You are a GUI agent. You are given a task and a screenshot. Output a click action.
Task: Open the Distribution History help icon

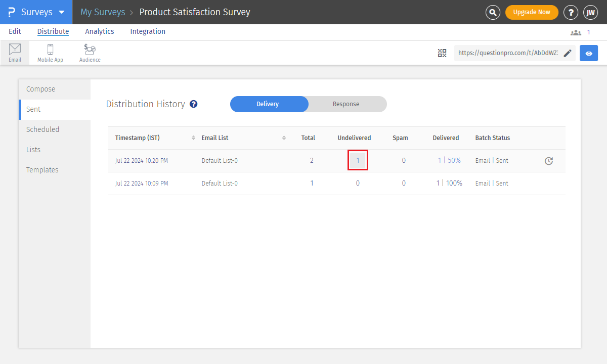click(x=193, y=104)
